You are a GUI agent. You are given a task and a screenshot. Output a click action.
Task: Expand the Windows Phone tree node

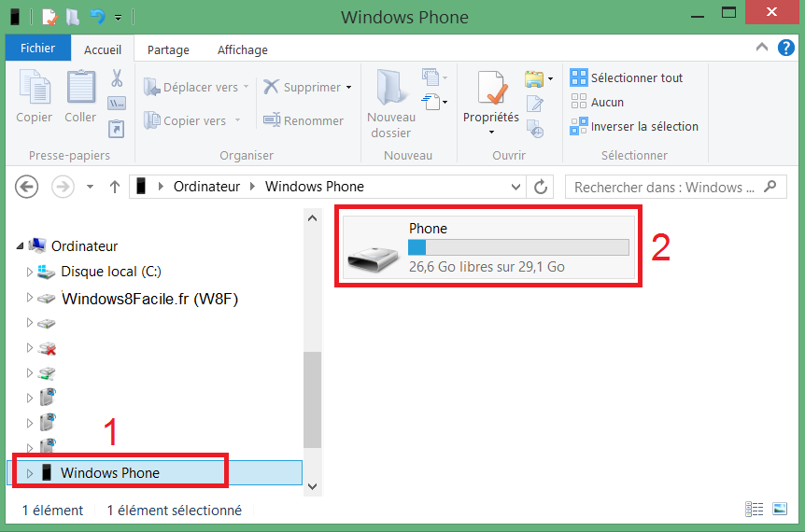29,473
